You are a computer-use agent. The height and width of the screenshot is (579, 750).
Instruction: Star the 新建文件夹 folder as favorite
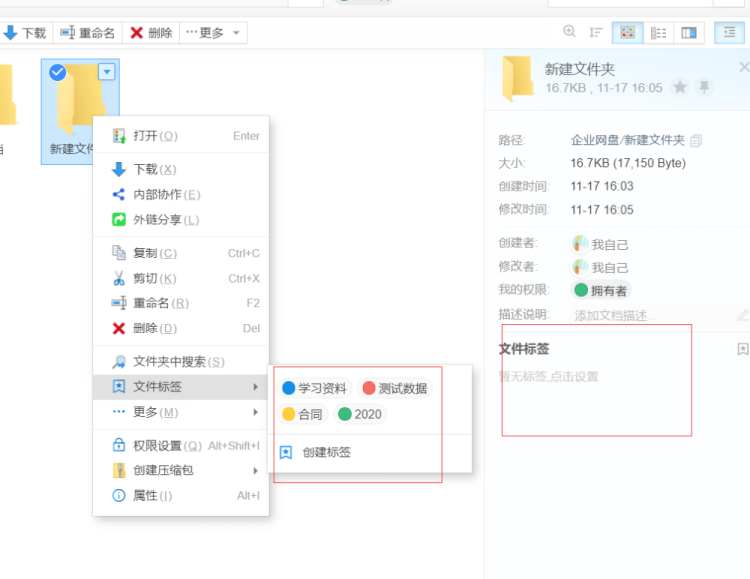[680, 88]
